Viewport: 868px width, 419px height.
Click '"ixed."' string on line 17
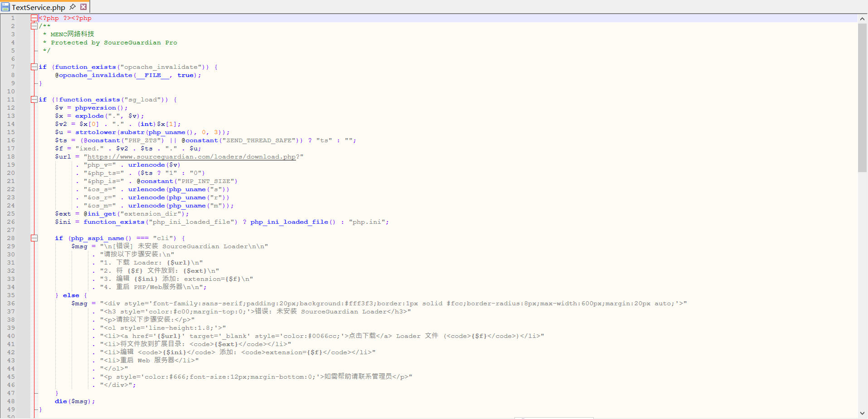[x=89, y=149]
